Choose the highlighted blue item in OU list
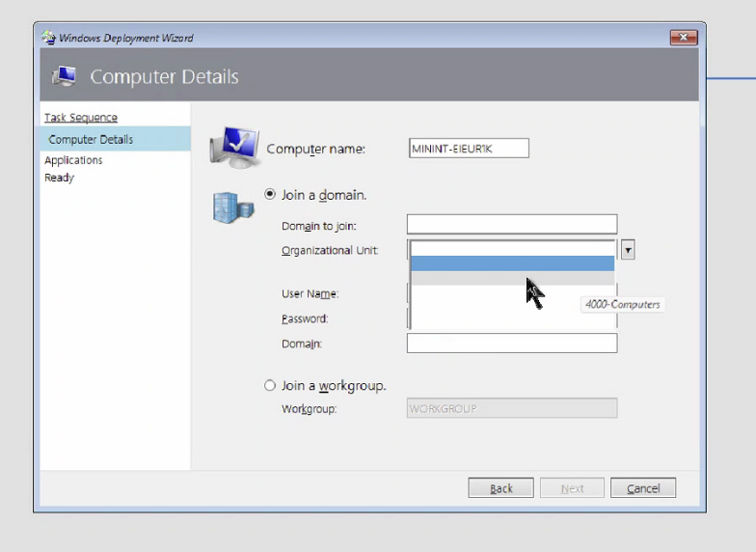 coord(513,262)
